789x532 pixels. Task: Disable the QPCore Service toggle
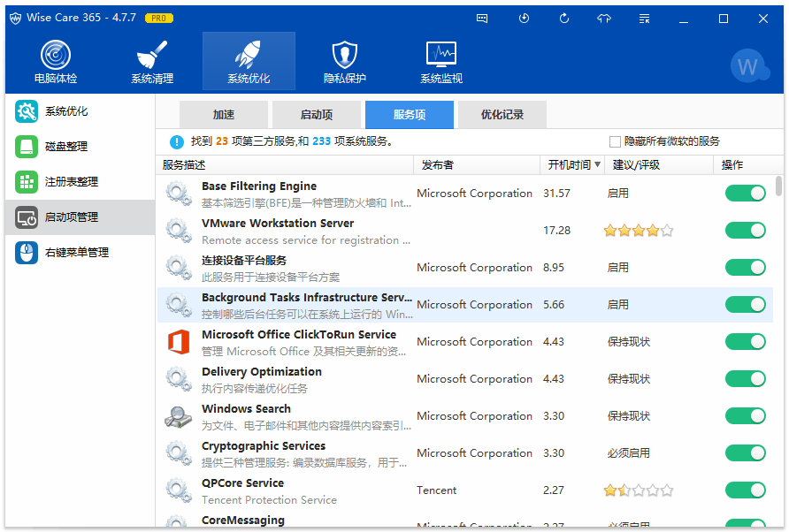coord(746,490)
